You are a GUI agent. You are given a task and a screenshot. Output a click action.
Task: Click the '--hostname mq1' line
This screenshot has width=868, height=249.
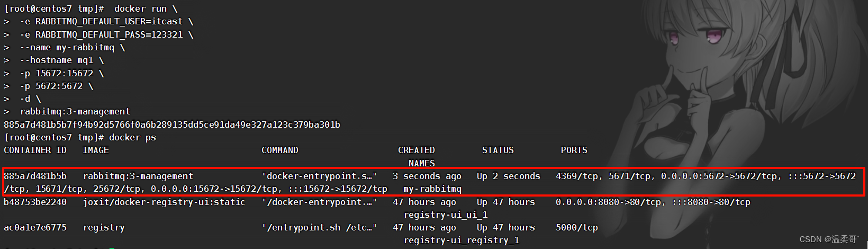(x=62, y=60)
